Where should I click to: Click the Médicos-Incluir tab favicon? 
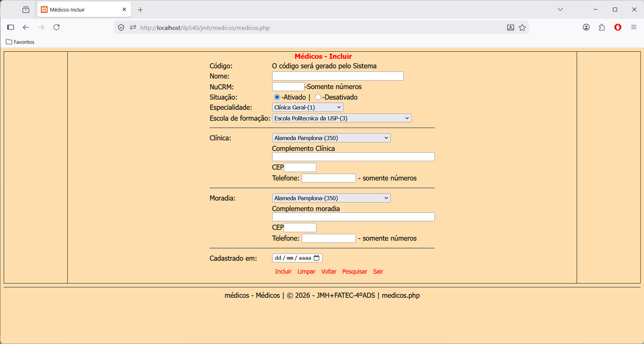[x=44, y=9]
